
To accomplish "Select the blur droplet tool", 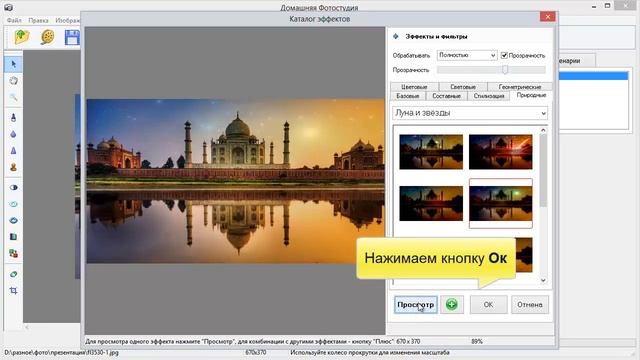I will pos(13,134).
